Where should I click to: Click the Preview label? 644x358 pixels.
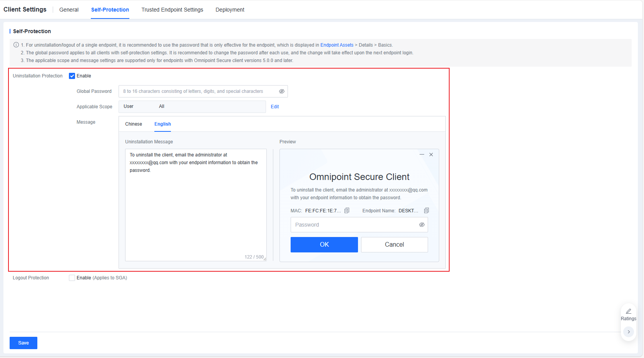tap(288, 142)
